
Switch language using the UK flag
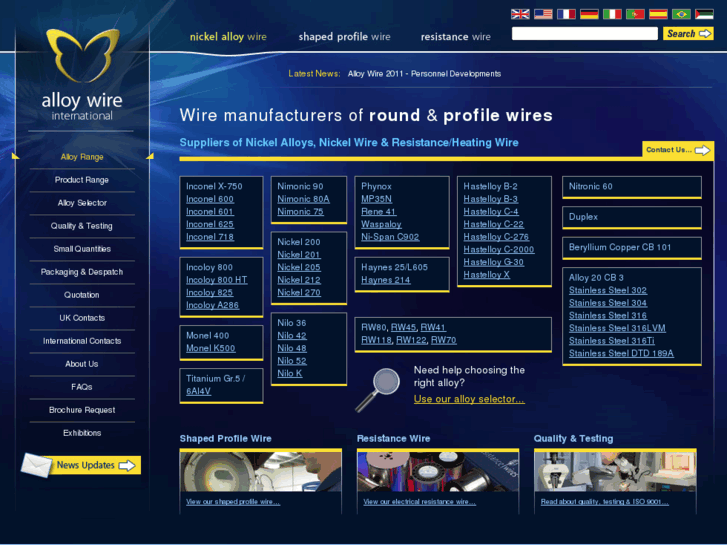(x=520, y=14)
